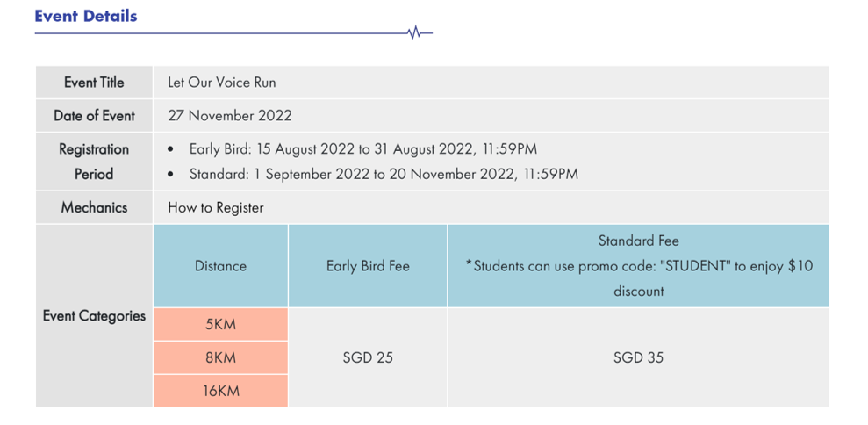The image size is (868, 425).
Task: Click the SGD 25 early bird price
Action: pyautogui.click(x=368, y=357)
